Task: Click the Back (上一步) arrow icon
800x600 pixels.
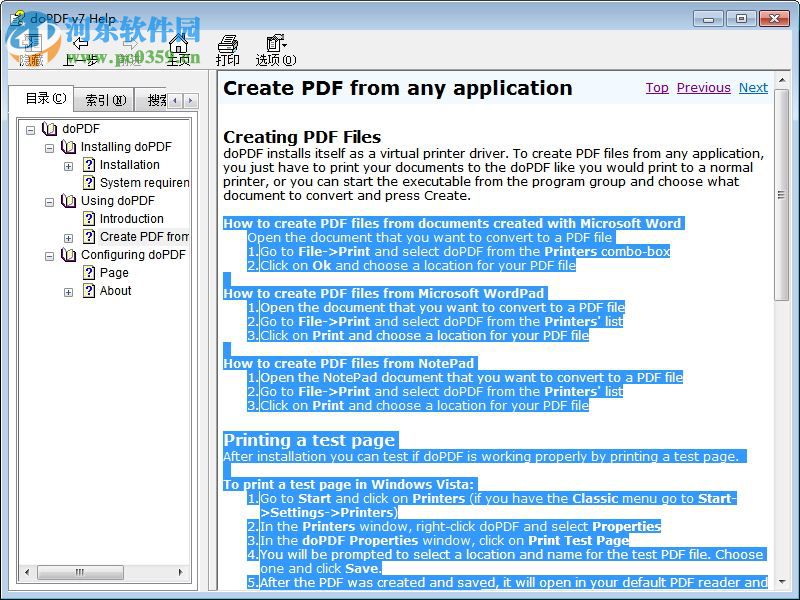Action: pyautogui.click(x=80, y=45)
